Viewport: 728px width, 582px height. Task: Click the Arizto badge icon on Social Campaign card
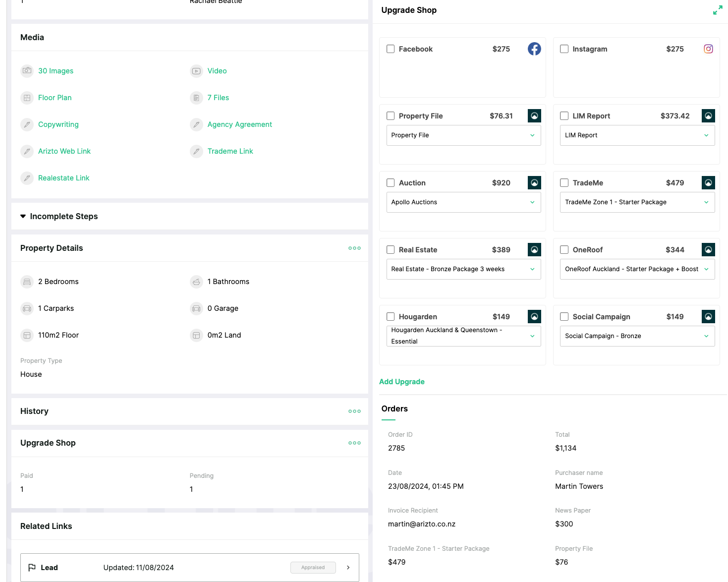point(708,316)
